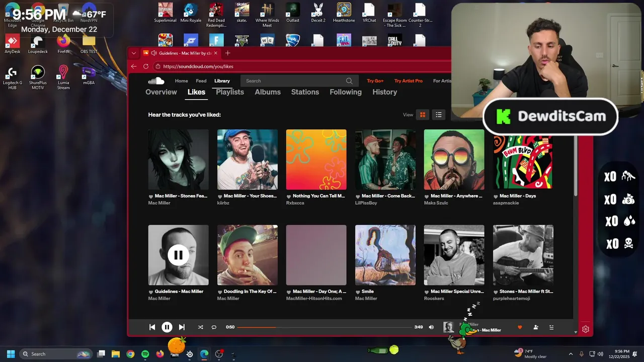Pause playback in the bottom player bar
The height and width of the screenshot is (362, 644).
[x=167, y=327]
